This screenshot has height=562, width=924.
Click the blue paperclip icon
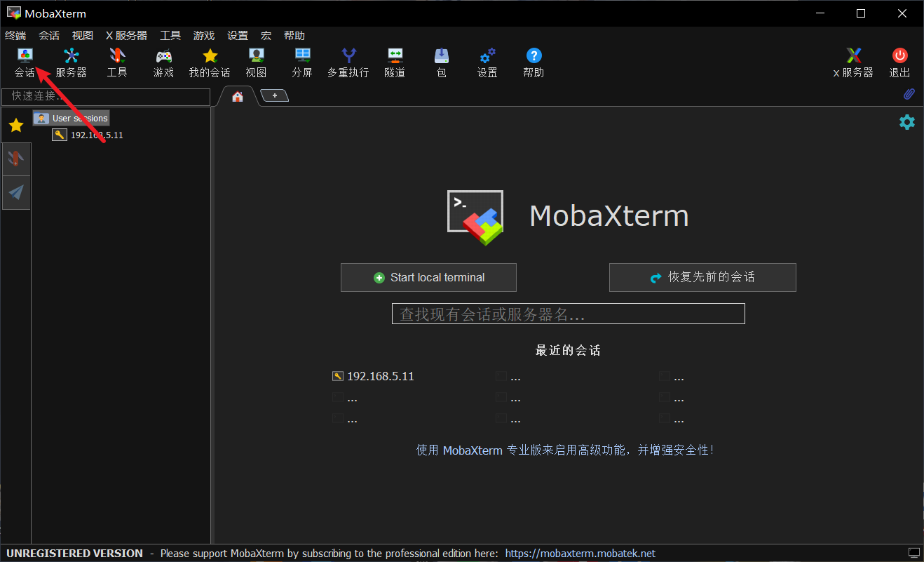click(x=909, y=94)
